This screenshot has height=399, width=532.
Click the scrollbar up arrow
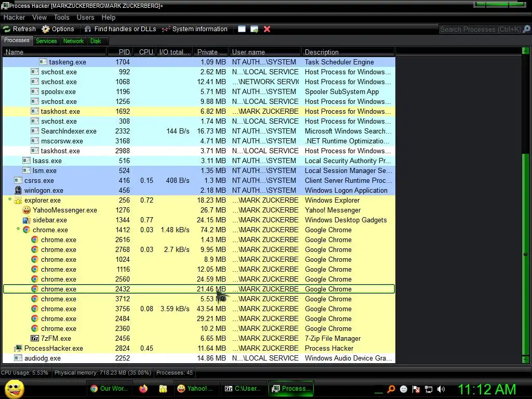pos(526,51)
